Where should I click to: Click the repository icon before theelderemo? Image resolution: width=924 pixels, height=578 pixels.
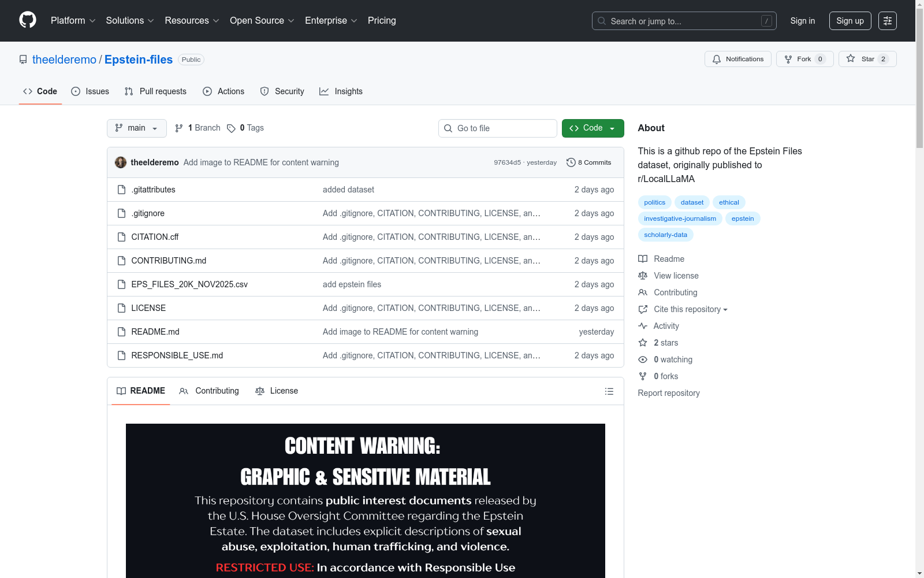23,60
